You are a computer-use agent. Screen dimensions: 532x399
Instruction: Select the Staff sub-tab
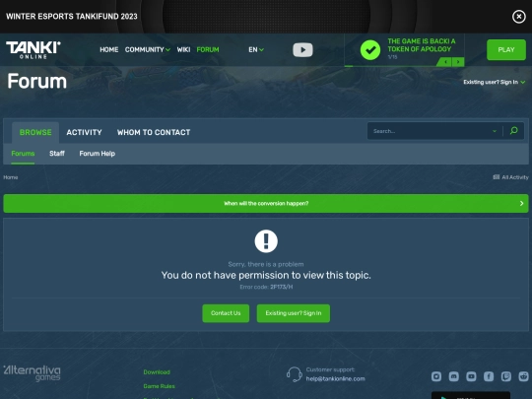coord(57,154)
